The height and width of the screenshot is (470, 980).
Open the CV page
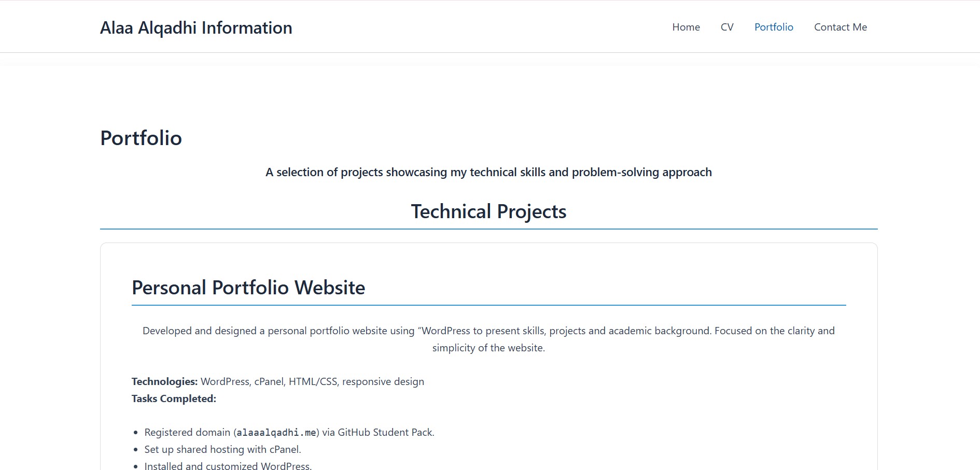727,27
